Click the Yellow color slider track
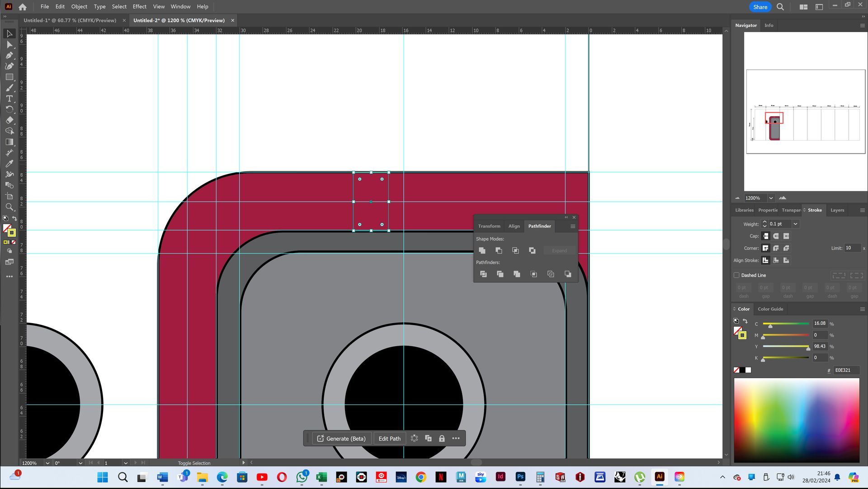 pos(785,346)
